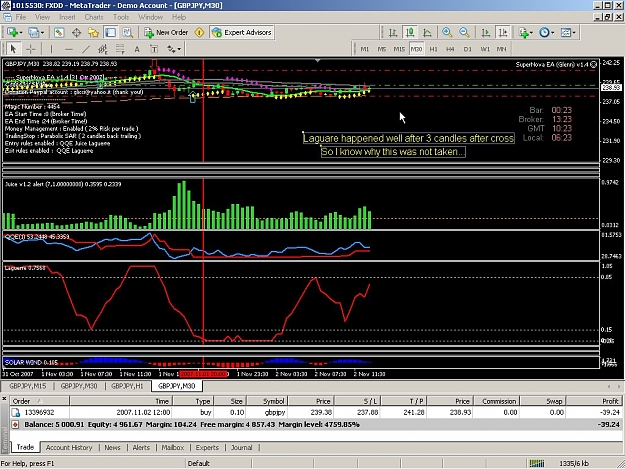Viewport: 625px width, 469px height.
Task: Toggle chart shift button
Action: [503, 33]
